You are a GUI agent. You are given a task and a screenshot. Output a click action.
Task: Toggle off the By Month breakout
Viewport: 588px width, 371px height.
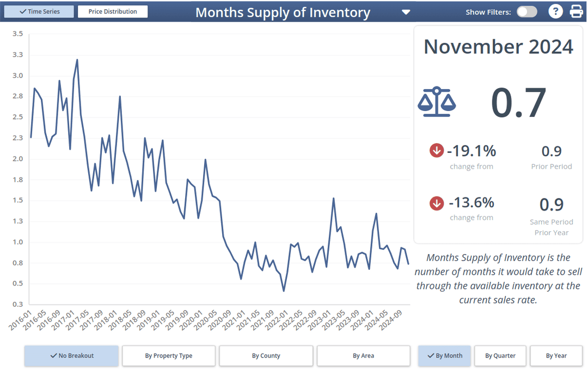pos(444,355)
